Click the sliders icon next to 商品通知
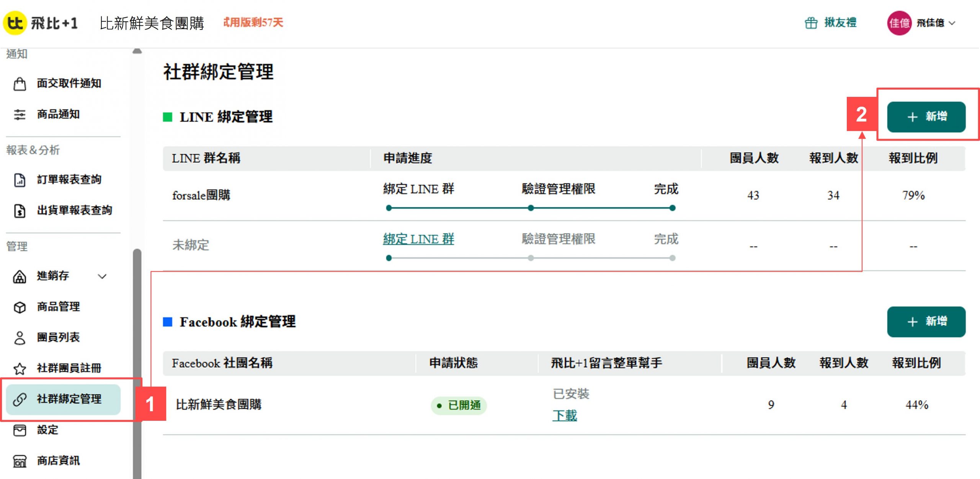 click(x=20, y=114)
